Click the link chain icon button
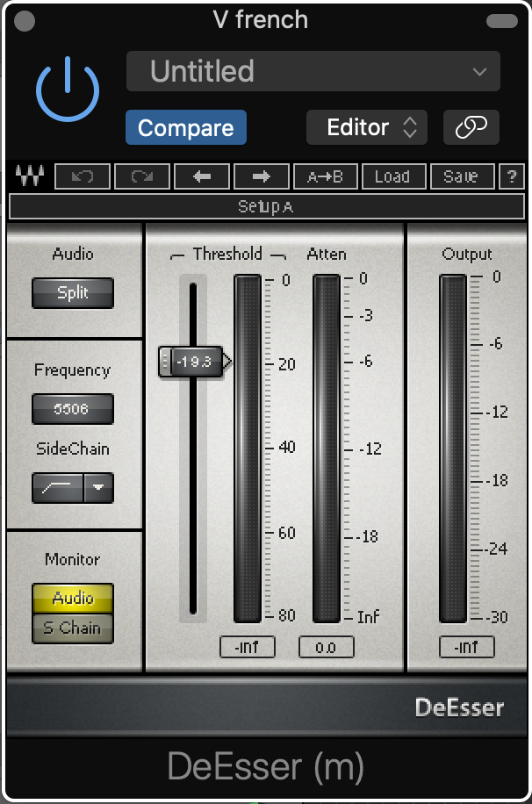Screen dimensions: 532x804 pos(471,127)
